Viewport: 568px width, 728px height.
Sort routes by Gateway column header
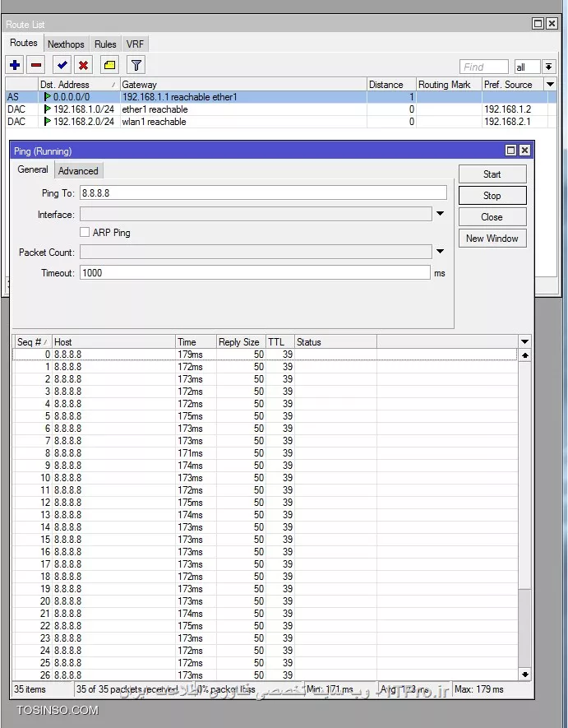coord(243,85)
